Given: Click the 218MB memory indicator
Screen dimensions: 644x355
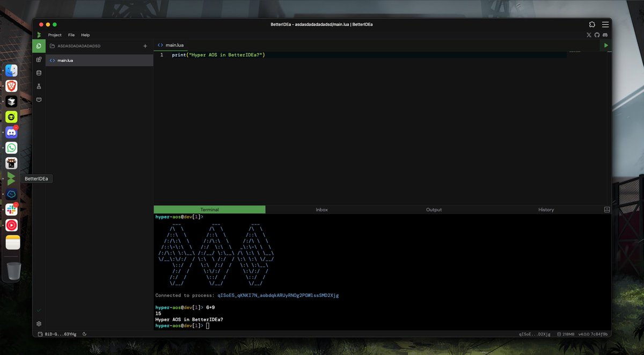Looking at the screenshot, I should coord(565,334).
